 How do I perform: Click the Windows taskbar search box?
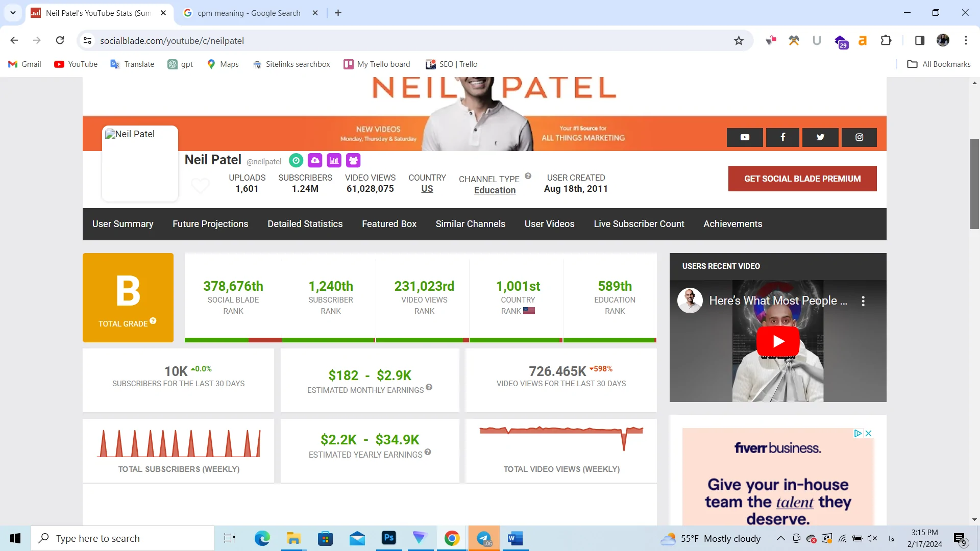pyautogui.click(x=122, y=538)
